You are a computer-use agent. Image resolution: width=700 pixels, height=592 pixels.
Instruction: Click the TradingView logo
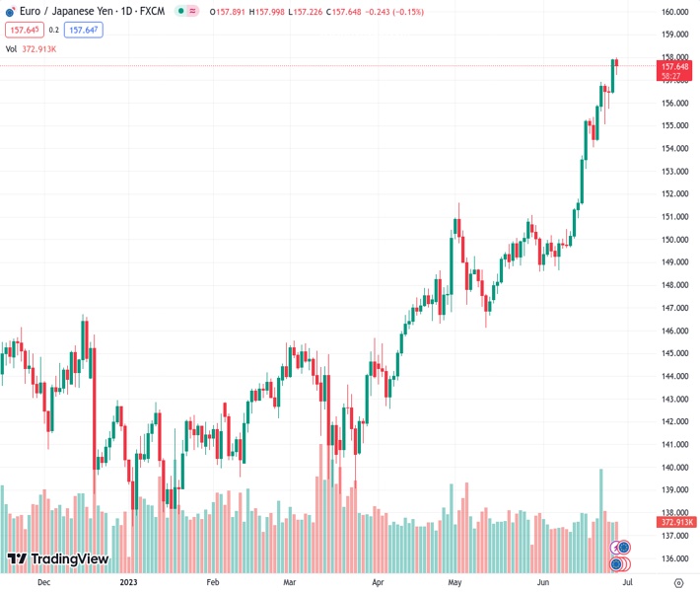57,559
